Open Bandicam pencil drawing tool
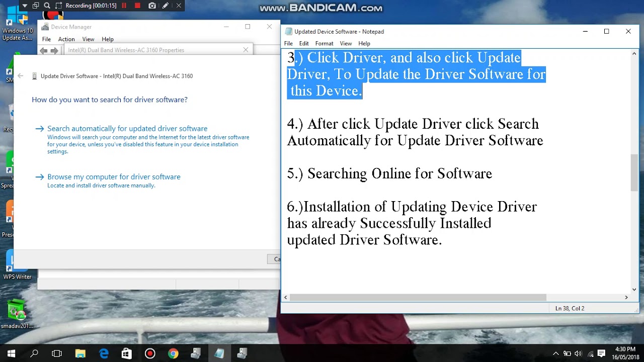644x362 pixels. click(x=166, y=6)
